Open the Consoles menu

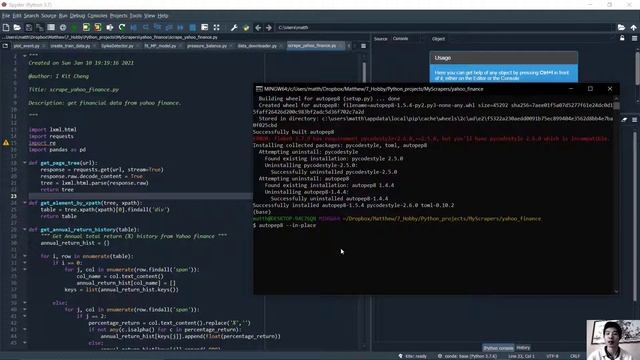pos(97,16)
